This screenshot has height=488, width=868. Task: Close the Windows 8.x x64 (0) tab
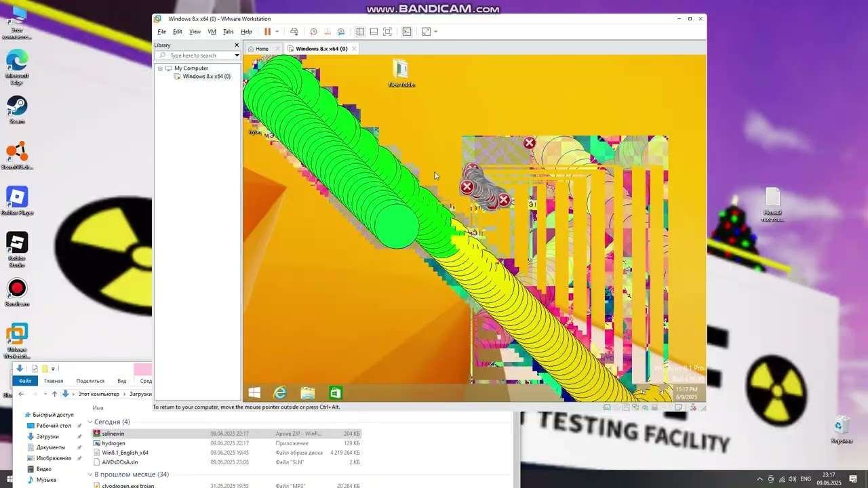(354, 49)
